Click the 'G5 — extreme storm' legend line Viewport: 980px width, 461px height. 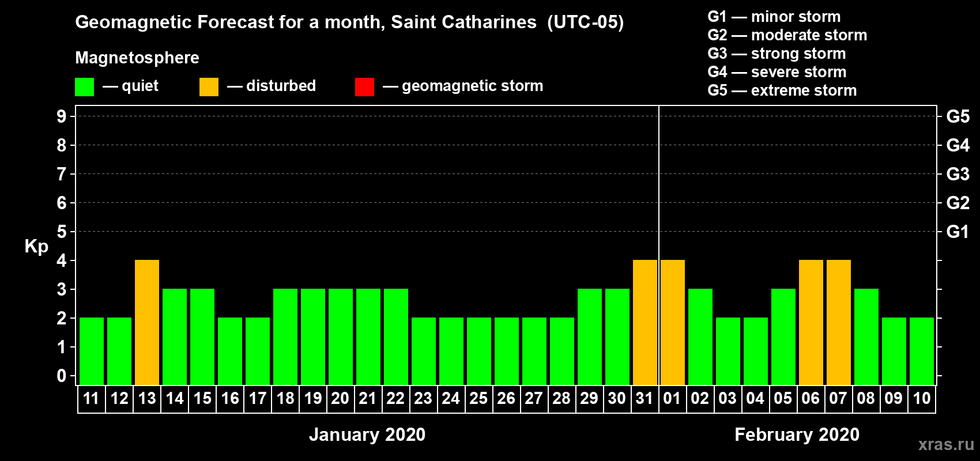tap(782, 90)
